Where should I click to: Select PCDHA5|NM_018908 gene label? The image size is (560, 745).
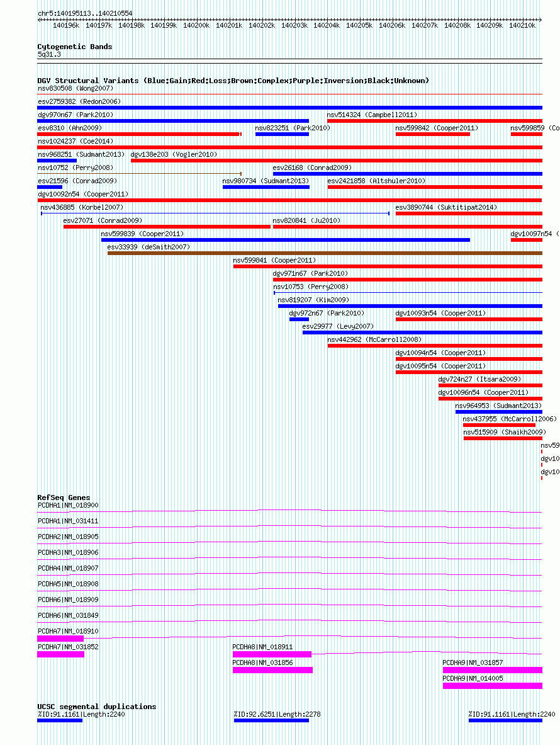tap(68, 584)
